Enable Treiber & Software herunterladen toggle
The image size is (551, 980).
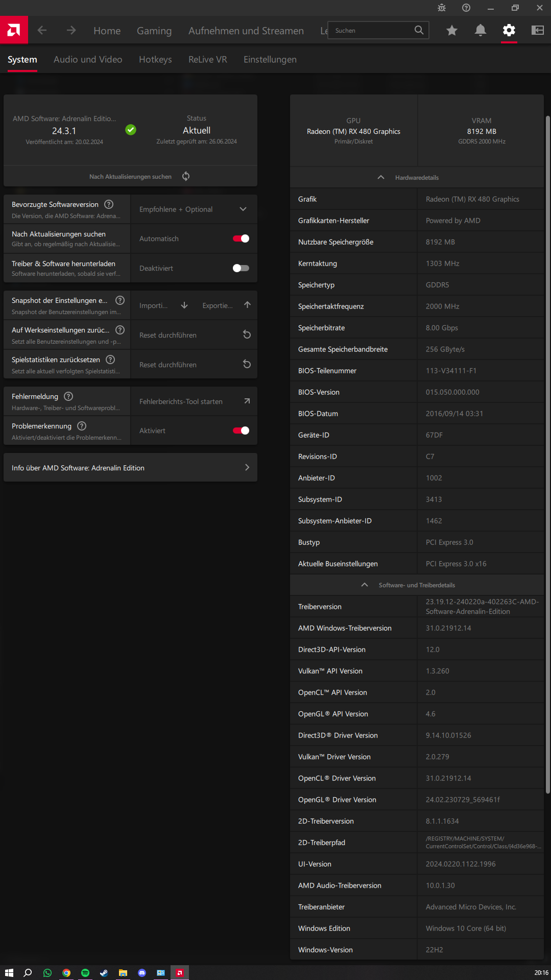[x=241, y=268]
